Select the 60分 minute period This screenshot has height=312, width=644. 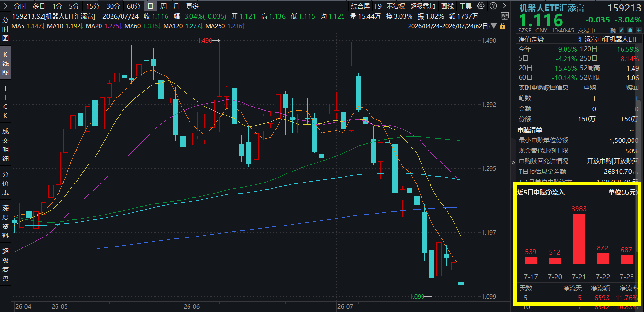pyautogui.click(x=133, y=6)
